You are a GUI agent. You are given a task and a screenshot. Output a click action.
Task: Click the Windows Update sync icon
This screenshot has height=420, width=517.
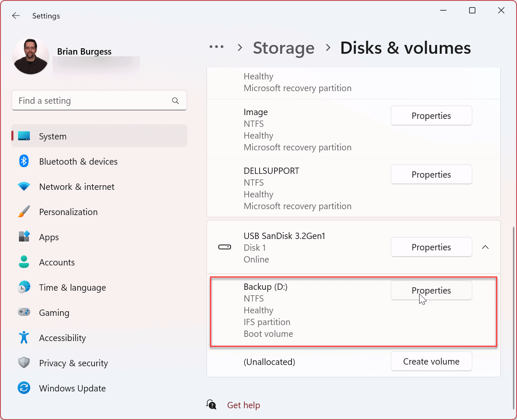tap(24, 388)
